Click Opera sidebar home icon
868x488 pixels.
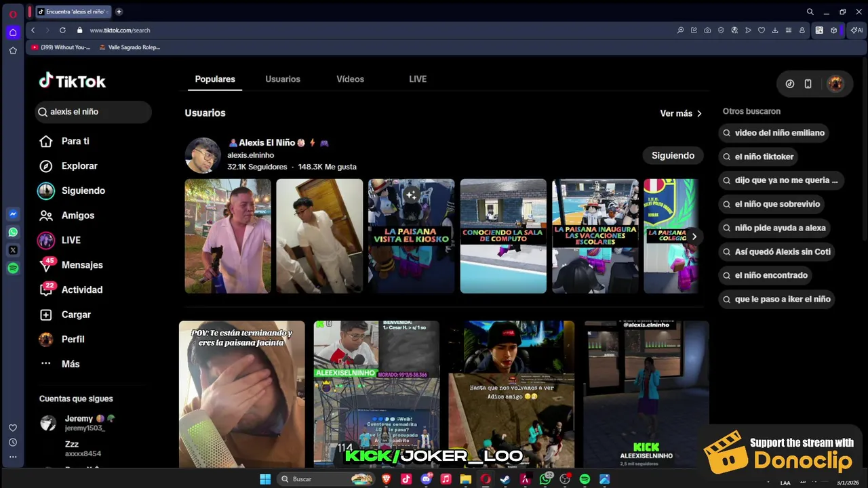[13, 32]
